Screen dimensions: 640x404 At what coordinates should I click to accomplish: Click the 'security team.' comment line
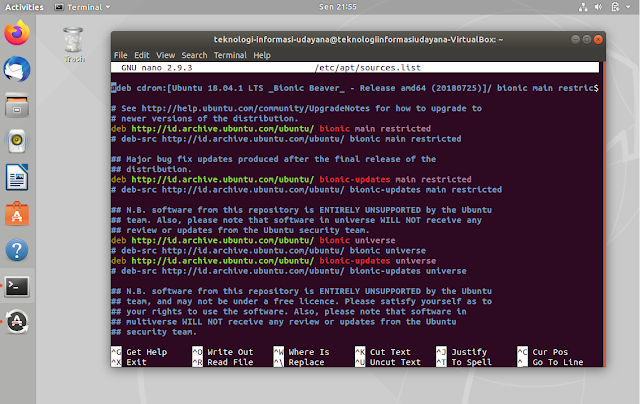click(154, 332)
